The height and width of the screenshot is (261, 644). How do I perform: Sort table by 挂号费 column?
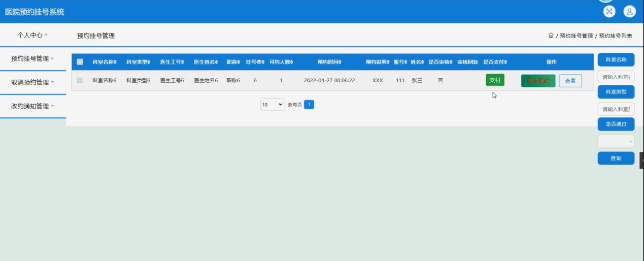[255, 62]
